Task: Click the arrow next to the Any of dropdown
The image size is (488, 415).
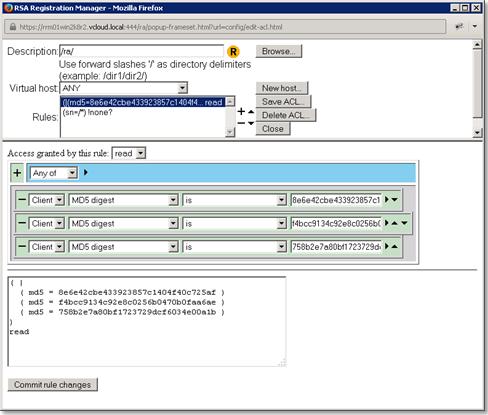Action: [86, 172]
